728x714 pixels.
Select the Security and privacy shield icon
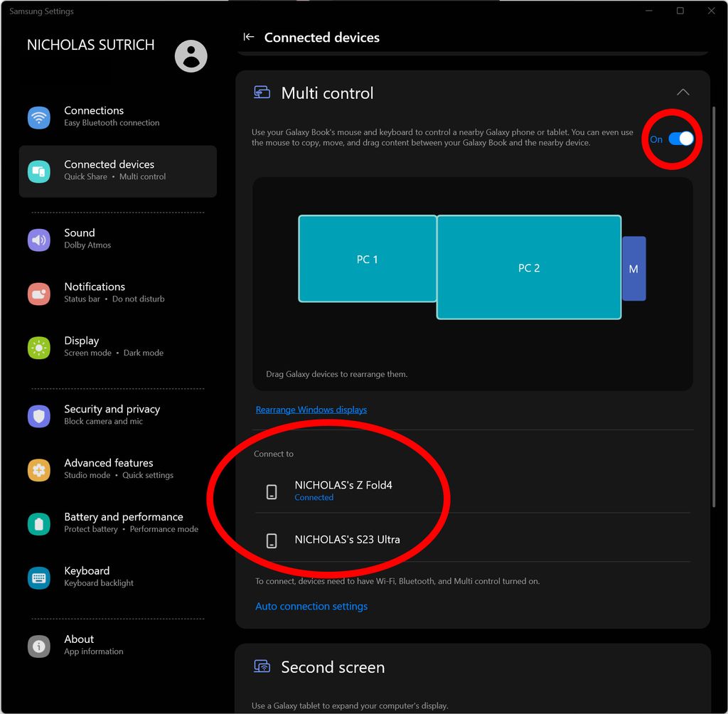(x=38, y=416)
